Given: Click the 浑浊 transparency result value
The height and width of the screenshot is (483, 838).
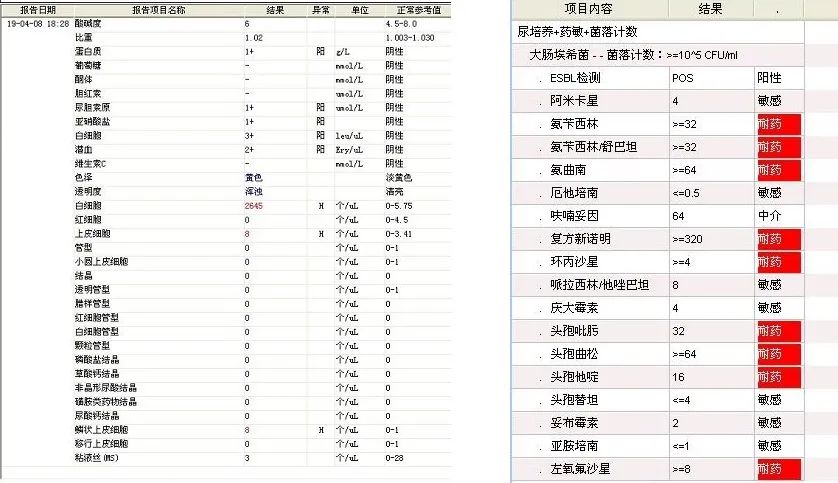Looking at the screenshot, I should (x=253, y=191).
